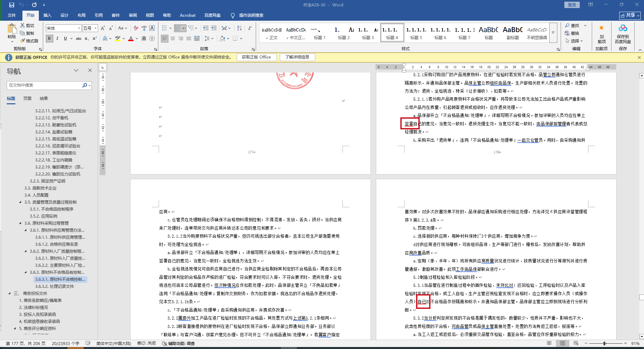Open the text effects A icon

tap(105, 38)
